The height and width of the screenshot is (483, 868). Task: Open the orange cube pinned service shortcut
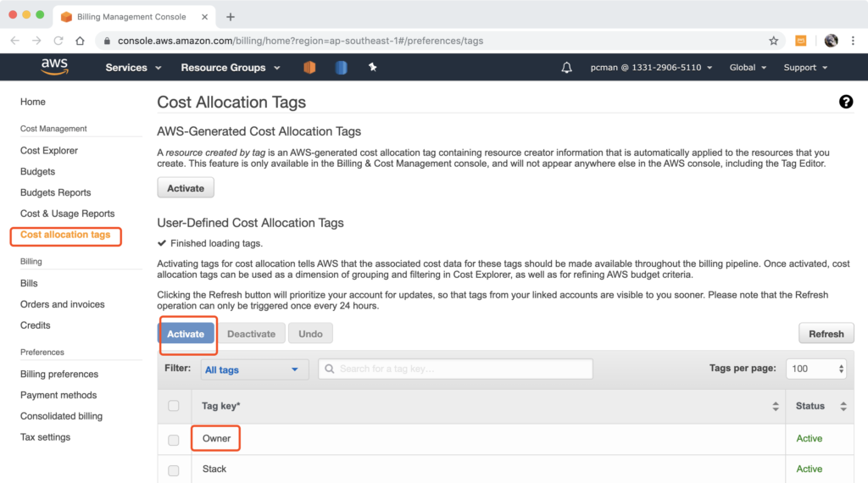[x=309, y=68]
